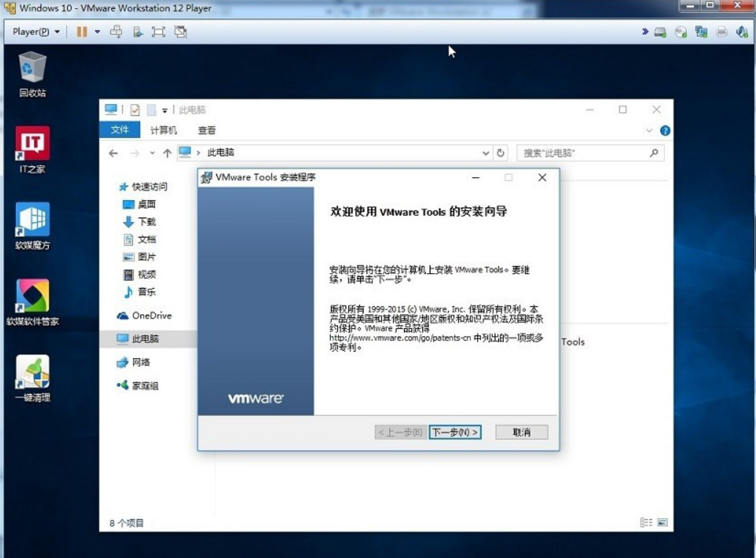Viewport: 756px width, 558px height.
Task: Select 网络 in the navigation pane
Action: [x=133, y=362]
